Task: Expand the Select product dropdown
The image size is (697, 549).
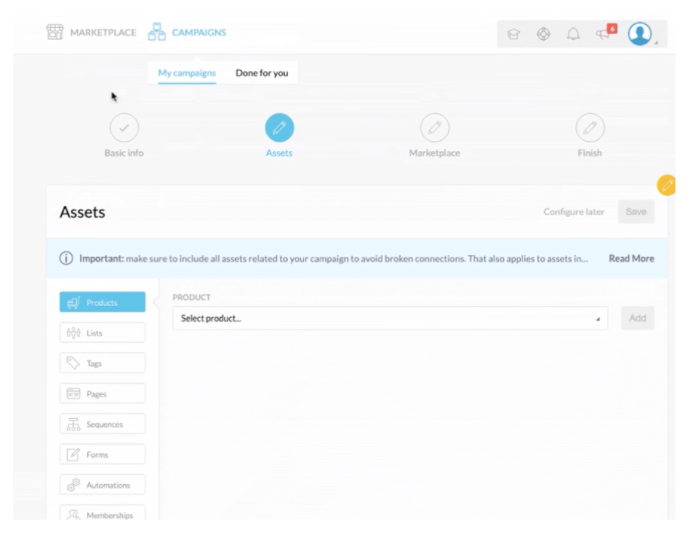Action: pos(390,318)
